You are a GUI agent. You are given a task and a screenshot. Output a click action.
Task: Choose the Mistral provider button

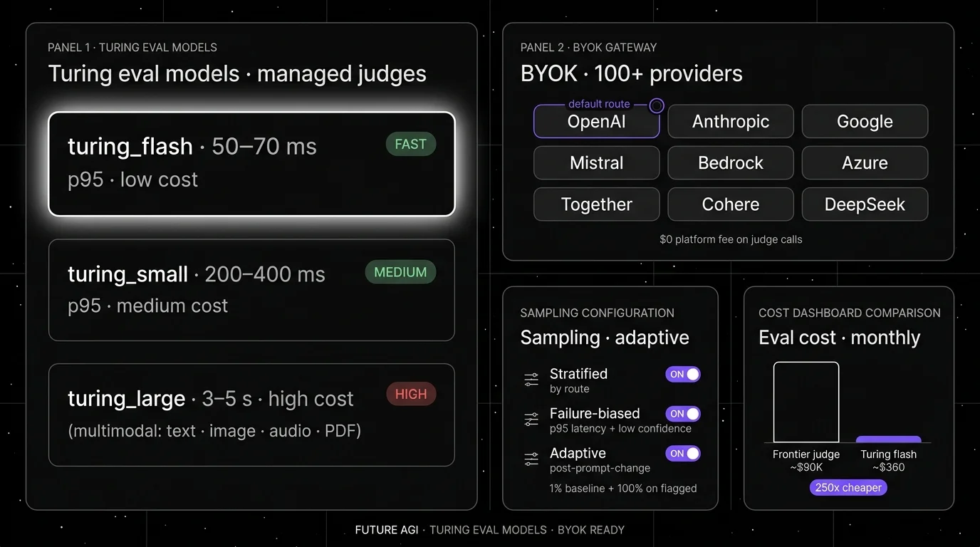click(596, 162)
